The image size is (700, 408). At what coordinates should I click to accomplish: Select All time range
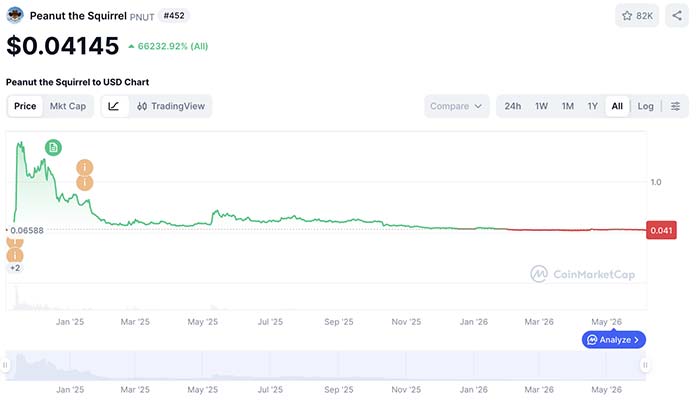pos(617,106)
